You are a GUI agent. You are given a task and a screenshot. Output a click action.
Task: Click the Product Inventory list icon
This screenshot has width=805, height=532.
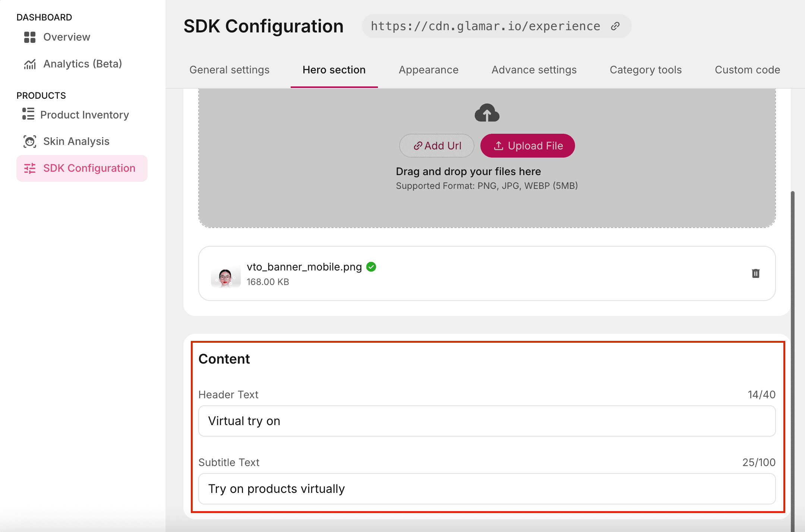[28, 114]
